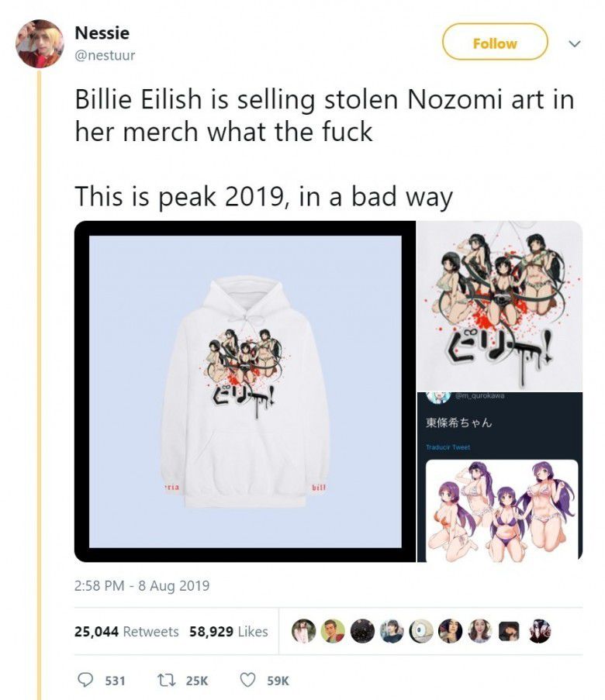
Task: Click the first liker avatar in row
Action: 303,631
